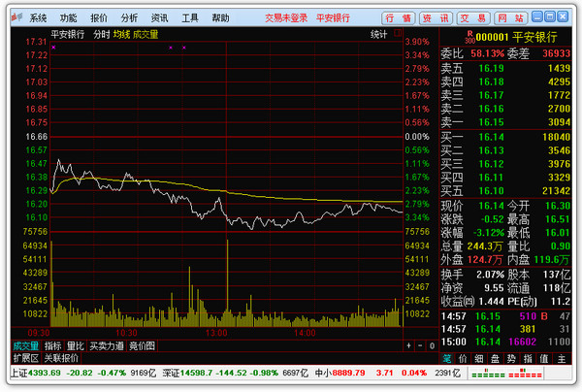The image size is (582, 392).
Task: Select the 细 tab in quote panel
Action: [x=479, y=359]
